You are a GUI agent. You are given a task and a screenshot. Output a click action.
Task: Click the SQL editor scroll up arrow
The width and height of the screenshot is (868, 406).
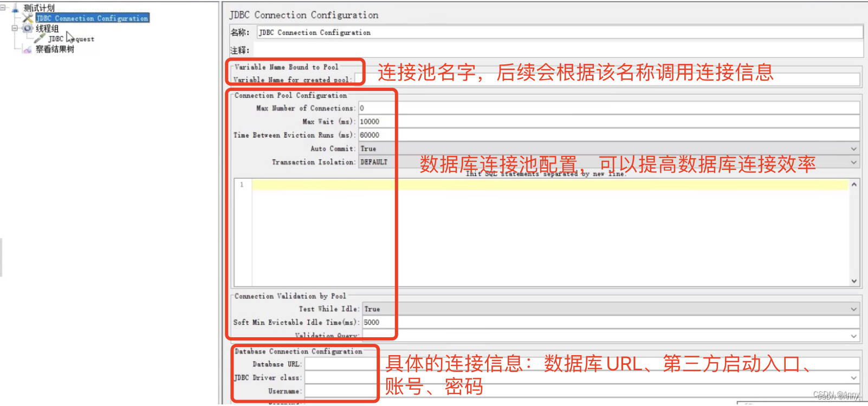click(854, 185)
